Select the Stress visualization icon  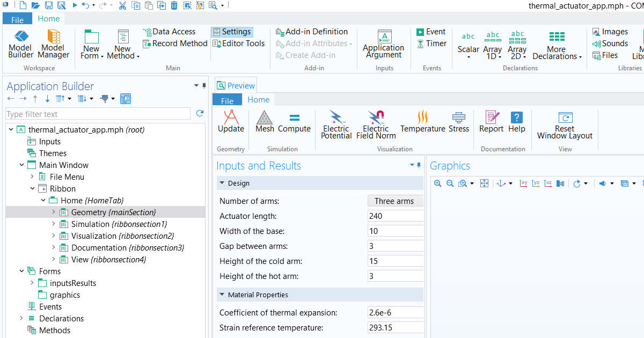click(x=459, y=123)
